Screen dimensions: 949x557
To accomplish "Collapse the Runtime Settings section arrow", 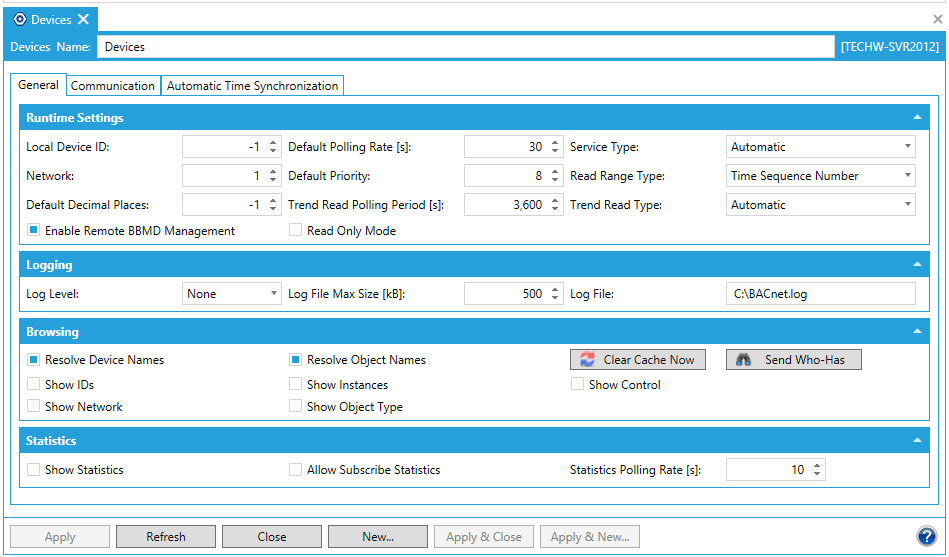I will pyautogui.click(x=916, y=117).
